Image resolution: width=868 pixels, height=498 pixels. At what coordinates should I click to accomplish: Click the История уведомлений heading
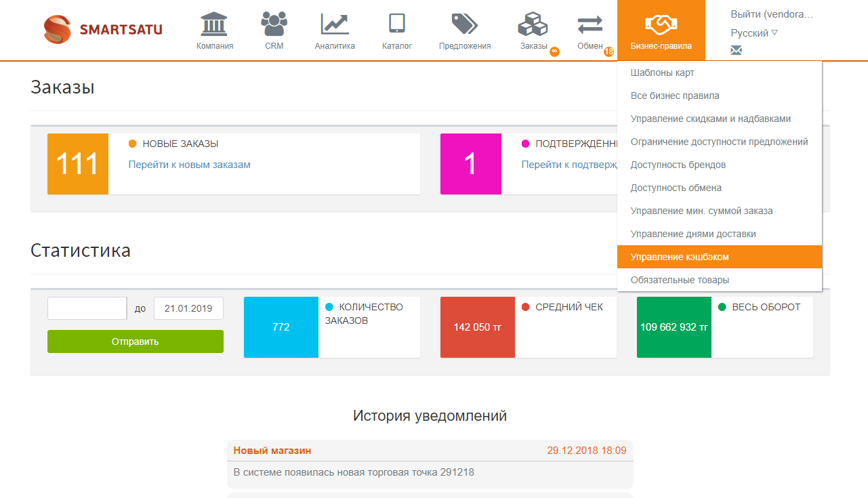[x=430, y=415]
